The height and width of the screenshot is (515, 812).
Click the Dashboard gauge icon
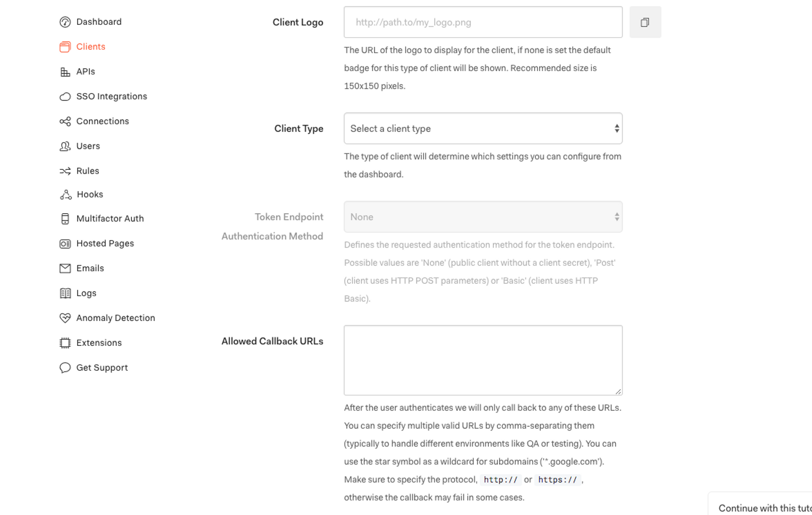[x=65, y=22]
